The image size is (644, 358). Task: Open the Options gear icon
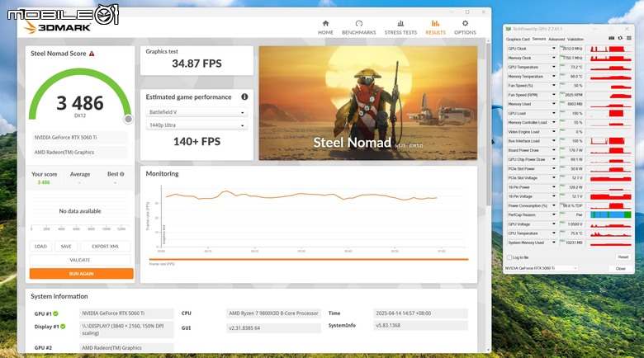(465, 23)
